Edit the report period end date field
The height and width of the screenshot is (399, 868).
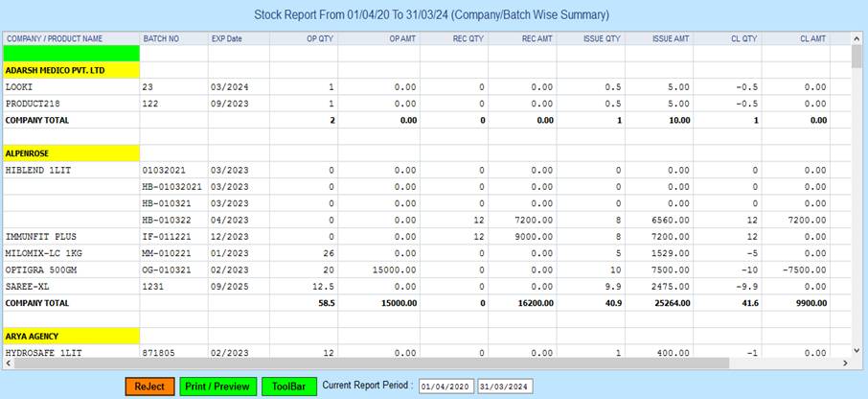(x=505, y=387)
